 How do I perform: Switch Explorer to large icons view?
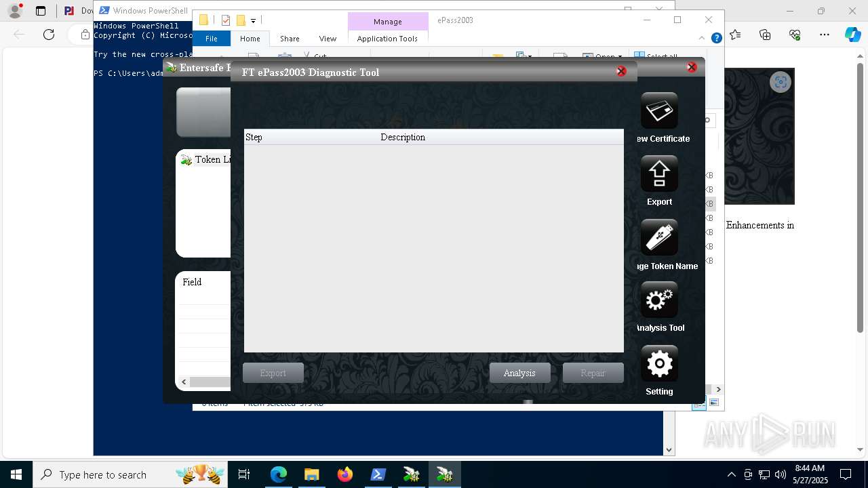pos(714,403)
